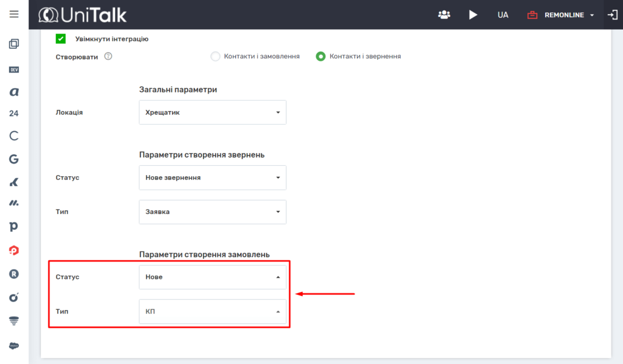The width and height of the screenshot is (623, 364).
Task: Select Контакти і звернення radio option
Action: coord(321,57)
